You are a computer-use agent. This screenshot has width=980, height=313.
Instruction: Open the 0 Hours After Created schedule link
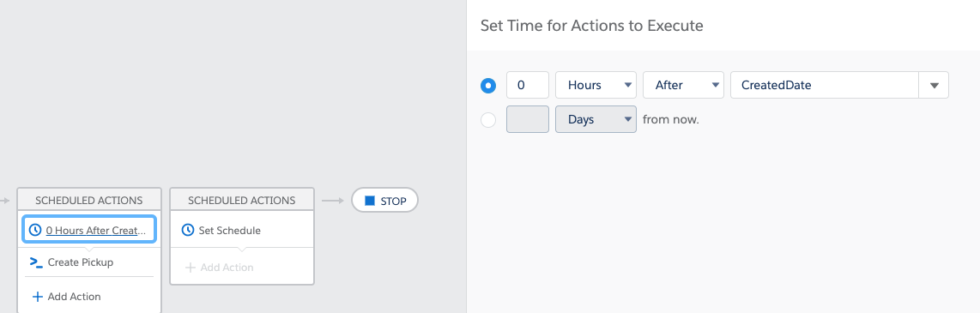click(95, 230)
